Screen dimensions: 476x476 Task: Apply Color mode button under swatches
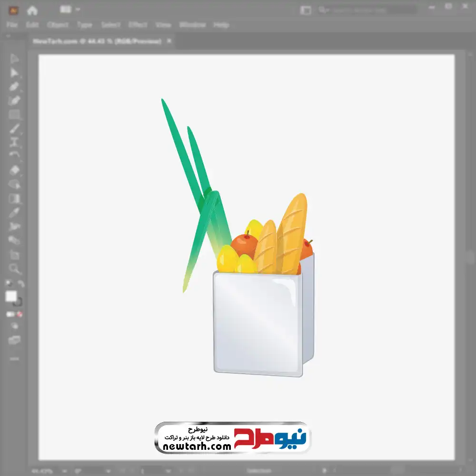[10, 314]
